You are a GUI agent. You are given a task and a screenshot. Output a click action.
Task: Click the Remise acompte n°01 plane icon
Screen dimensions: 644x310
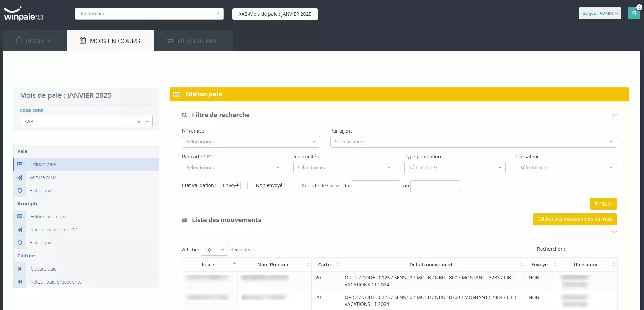20,230
